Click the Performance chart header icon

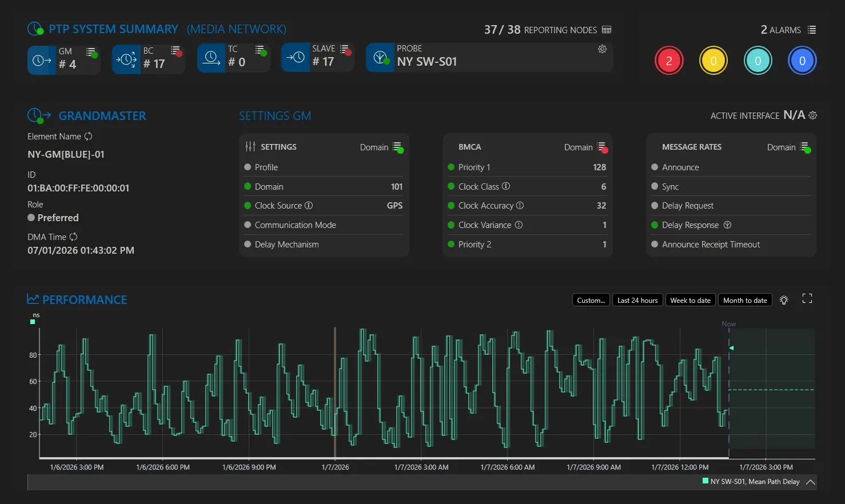click(33, 299)
